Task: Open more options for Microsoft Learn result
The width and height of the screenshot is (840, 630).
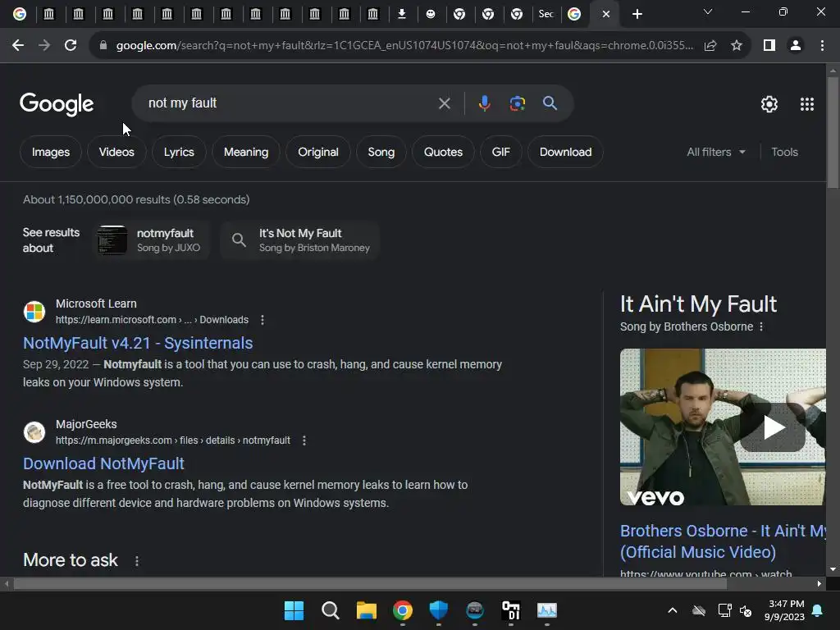Action: coord(262,320)
